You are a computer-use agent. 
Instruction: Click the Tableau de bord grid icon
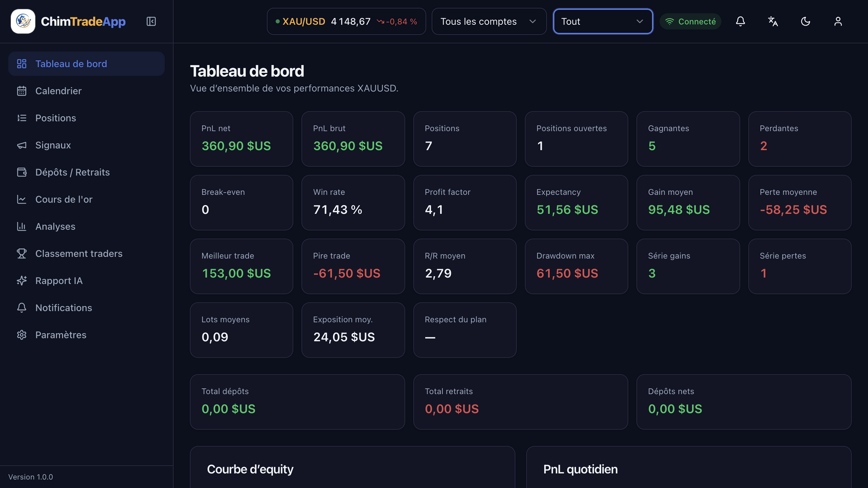[22, 64]
